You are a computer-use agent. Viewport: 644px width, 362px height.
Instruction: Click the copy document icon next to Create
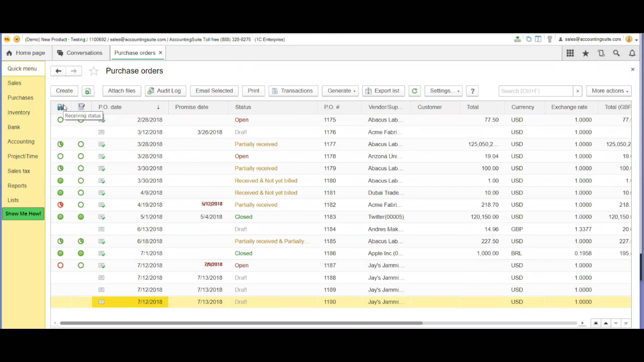click(x=88, y=91)
